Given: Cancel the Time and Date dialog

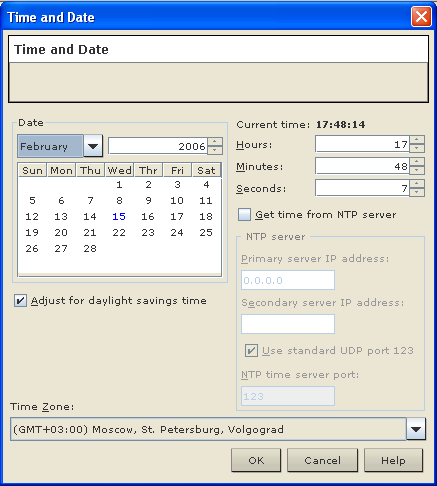Looking at the screenshot, I should click(322, 460).
